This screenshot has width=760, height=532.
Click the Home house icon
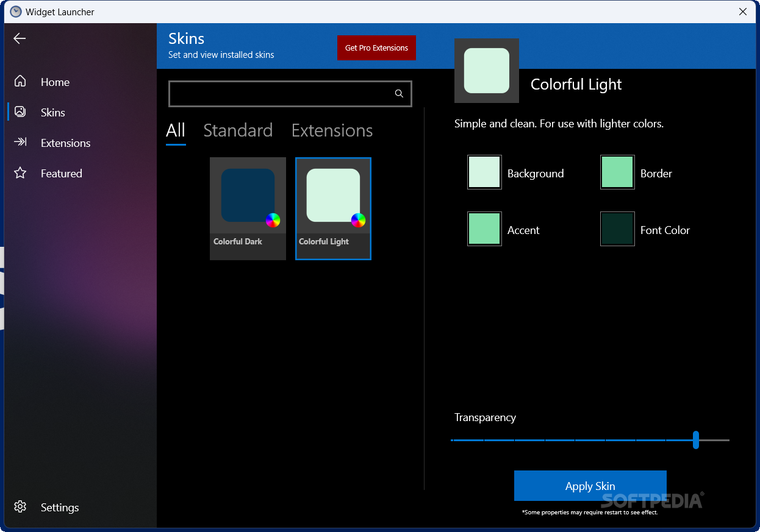(20, 81)
